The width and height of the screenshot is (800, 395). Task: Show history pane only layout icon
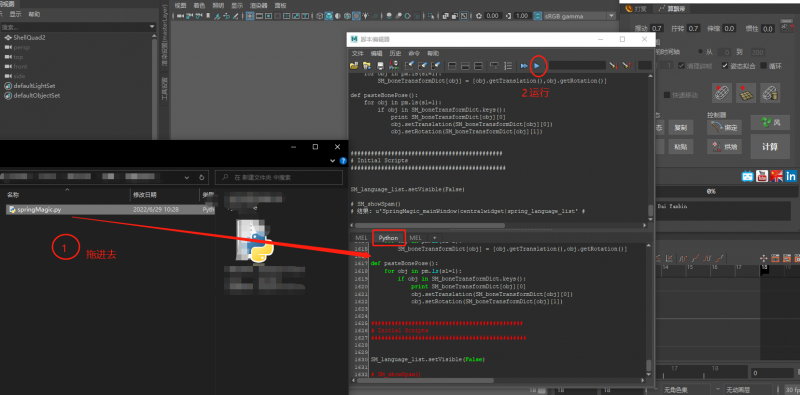click(452, 66)
